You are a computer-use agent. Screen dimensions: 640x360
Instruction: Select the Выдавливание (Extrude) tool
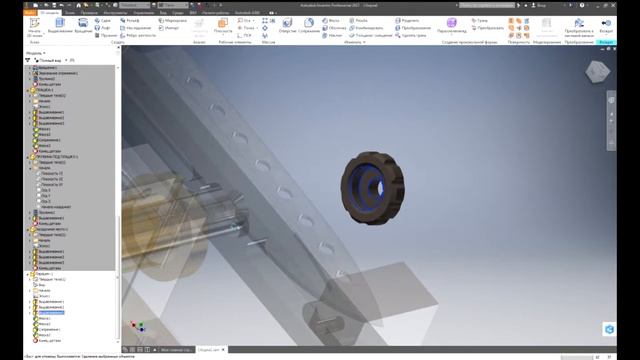pyautogui.click(x=60, y=25)
